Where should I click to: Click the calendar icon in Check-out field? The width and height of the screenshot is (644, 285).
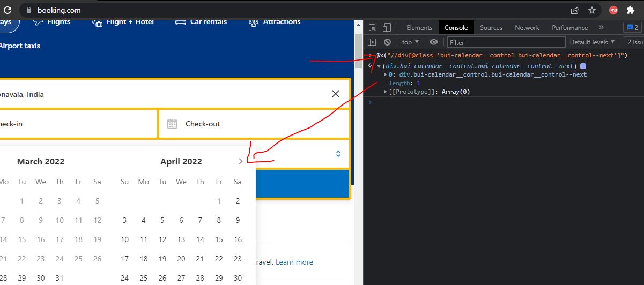[172, 124]
